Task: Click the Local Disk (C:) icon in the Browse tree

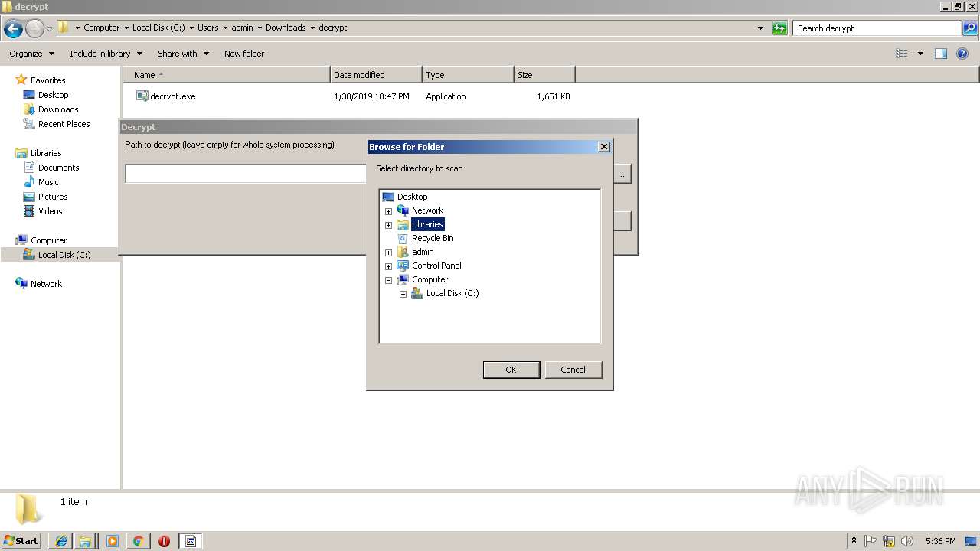Action: [417, 293]
